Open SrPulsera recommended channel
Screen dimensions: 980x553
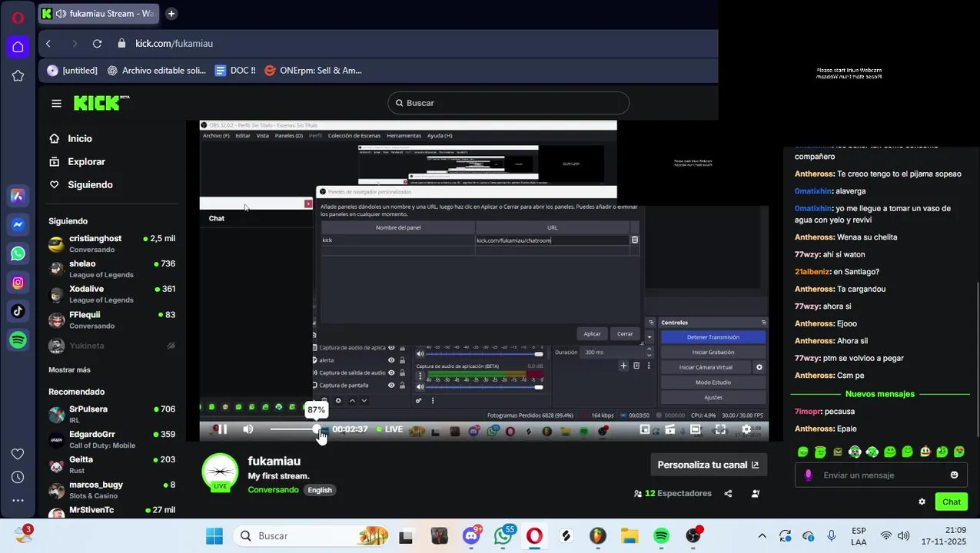tap(111, 415)
